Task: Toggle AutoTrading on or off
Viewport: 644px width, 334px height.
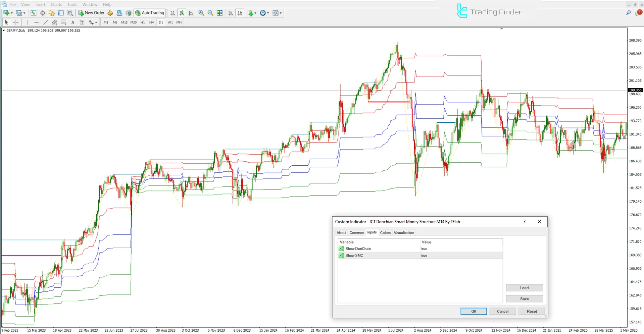Action: (x=149, y=13)
